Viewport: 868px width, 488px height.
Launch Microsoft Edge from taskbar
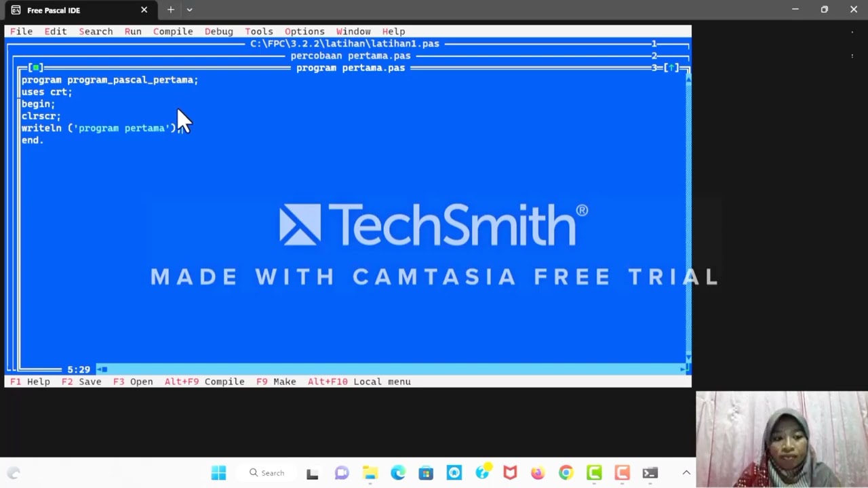coord(398,473)
